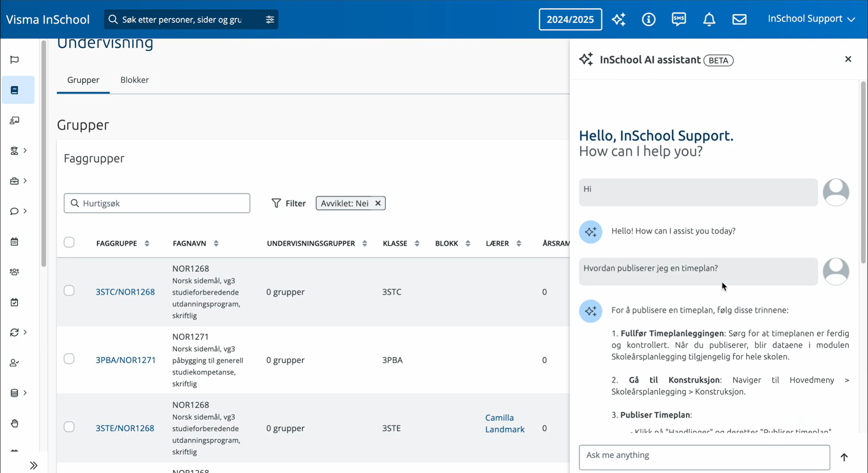The image size is (868, 473).
Task: Send message with the arrow-up icon
Action: (844, 457)
